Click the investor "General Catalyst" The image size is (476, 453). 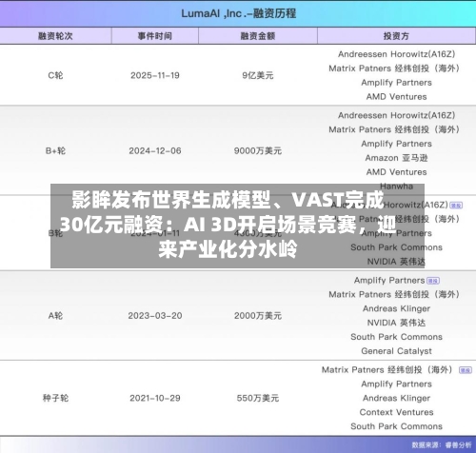point(396,351)
